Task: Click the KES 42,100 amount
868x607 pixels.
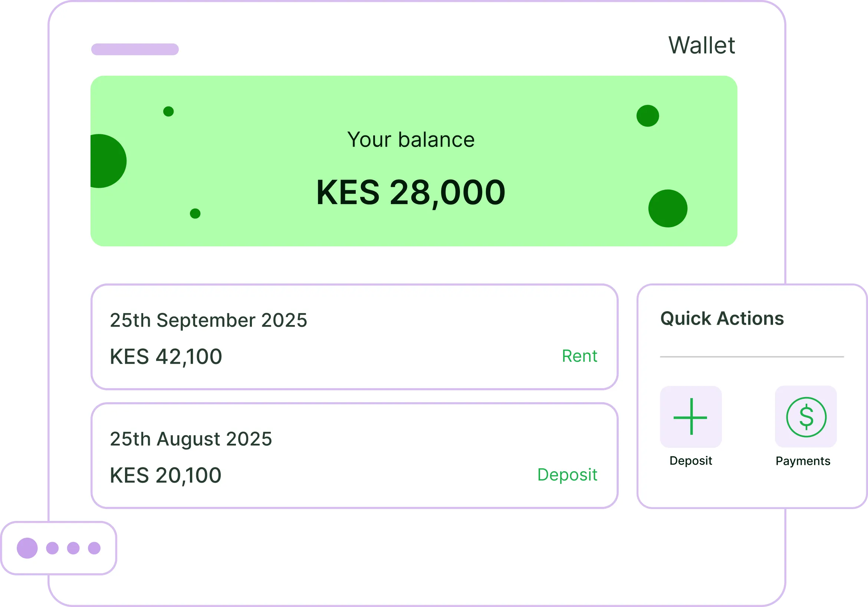Action: click(166, 357)
